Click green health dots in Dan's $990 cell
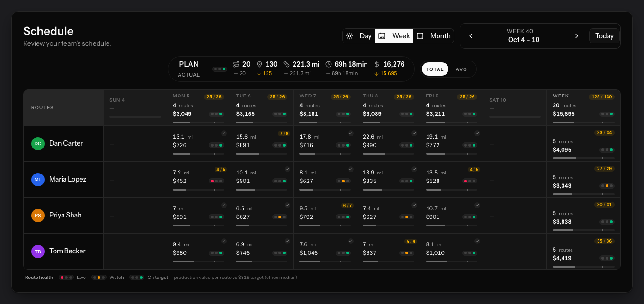The image size is (644, 304). 407,145
